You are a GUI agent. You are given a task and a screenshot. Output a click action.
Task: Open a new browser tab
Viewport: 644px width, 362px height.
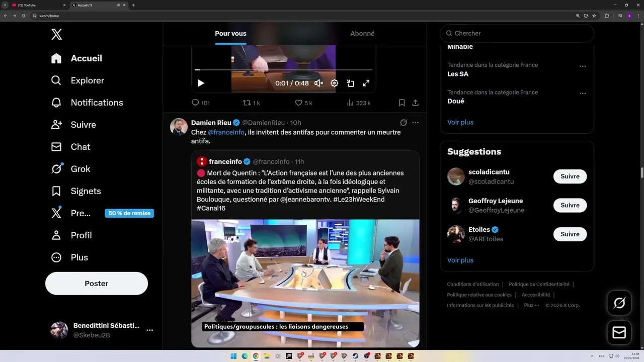(133, 5)
